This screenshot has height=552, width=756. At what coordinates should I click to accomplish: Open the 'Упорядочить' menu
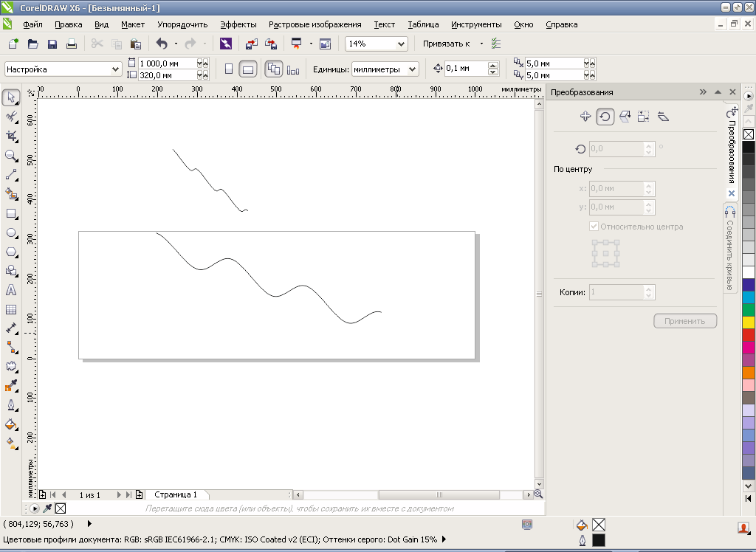[x=182, y=24]
